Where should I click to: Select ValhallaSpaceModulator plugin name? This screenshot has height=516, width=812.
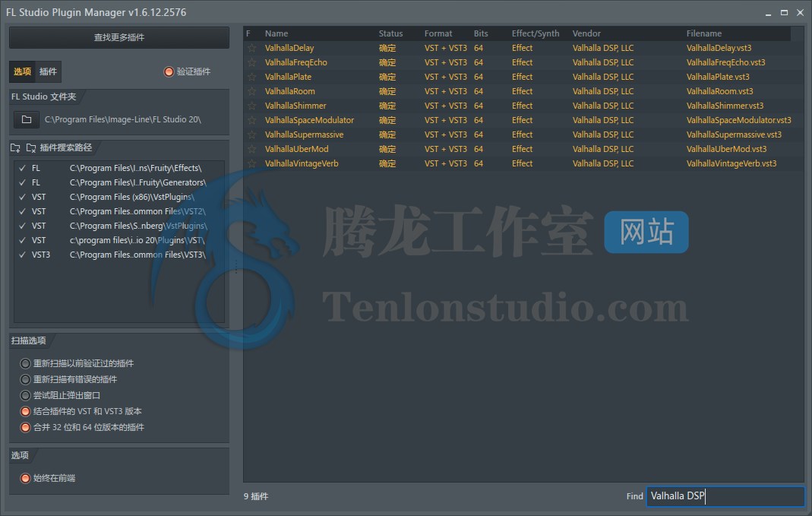[309, 120]
